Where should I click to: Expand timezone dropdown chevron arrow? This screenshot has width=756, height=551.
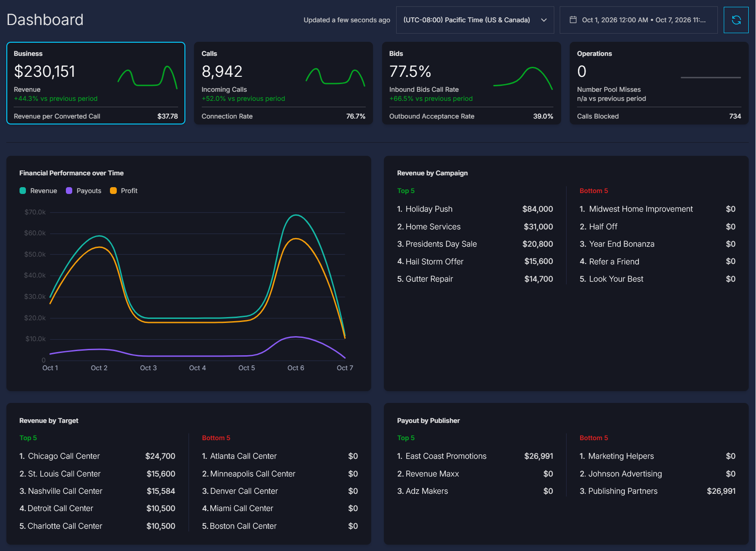tap(544, 20)
